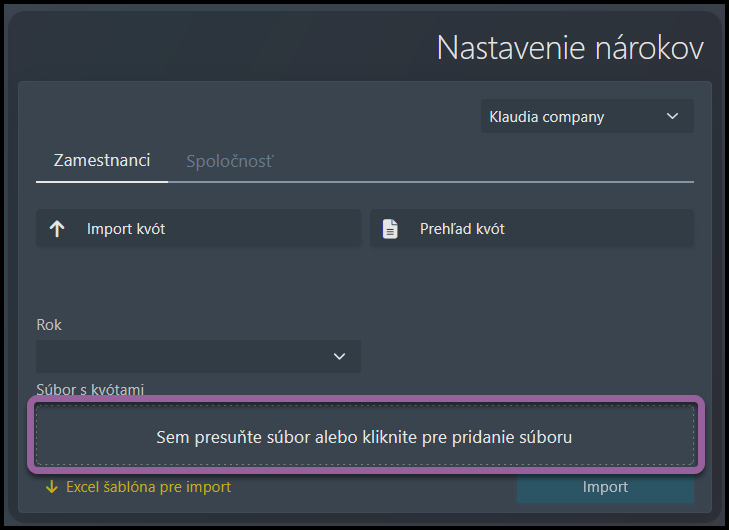Screen dimensions: 729x530
Task: Click the upload arrow icon on Import kvót
Action: (57, 229)
